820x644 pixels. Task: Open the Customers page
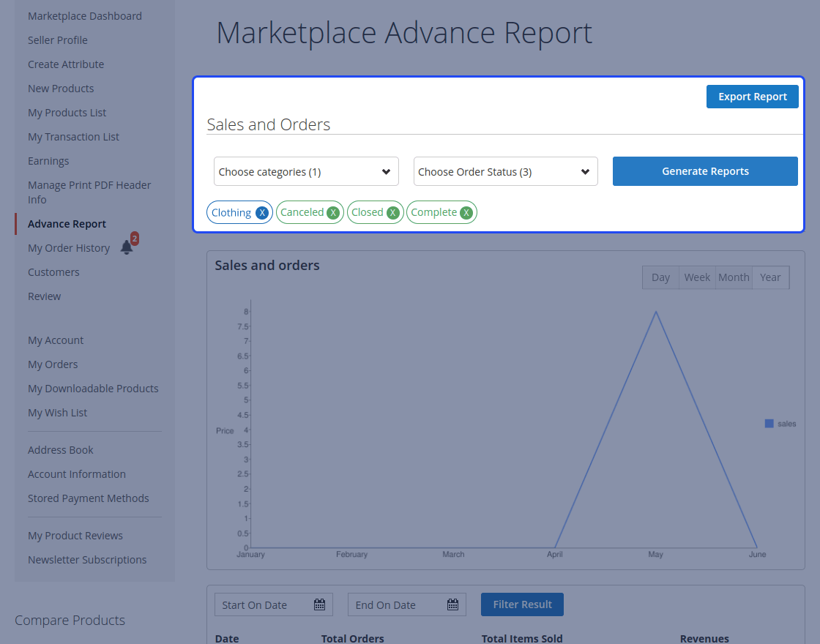(x=53, y=272)
